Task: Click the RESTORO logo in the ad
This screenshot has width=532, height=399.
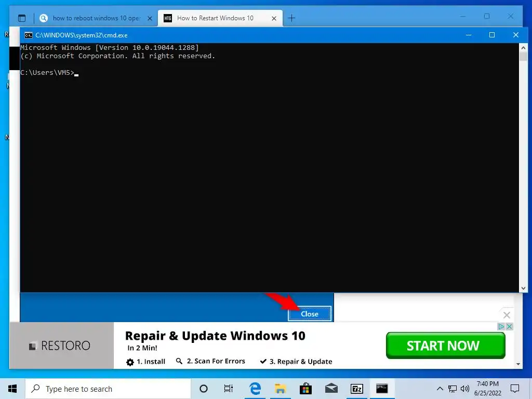Action: (60, 345)
